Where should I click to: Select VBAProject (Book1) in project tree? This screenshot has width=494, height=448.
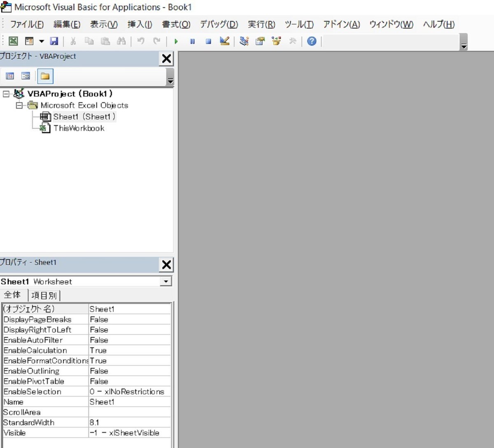pos(70,94)
